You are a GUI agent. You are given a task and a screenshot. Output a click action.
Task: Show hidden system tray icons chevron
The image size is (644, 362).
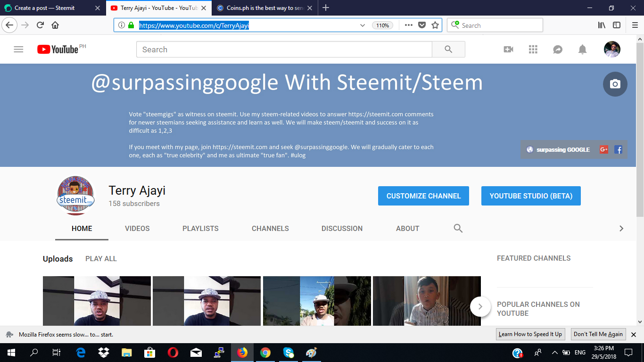click(554, 352)
